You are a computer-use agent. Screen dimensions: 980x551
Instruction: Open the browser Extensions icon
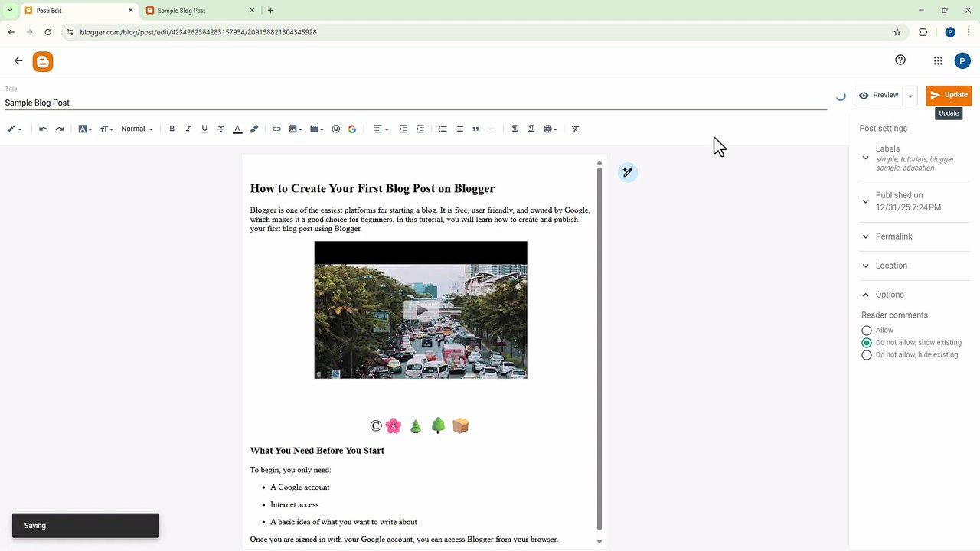coord(923,32)
